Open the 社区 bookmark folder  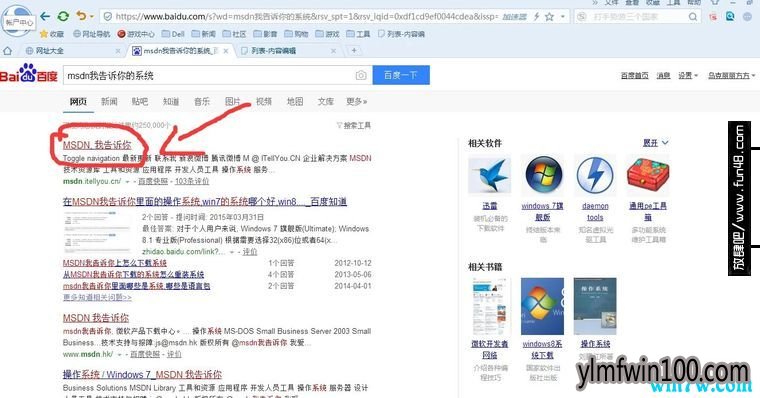click(235, 34)
